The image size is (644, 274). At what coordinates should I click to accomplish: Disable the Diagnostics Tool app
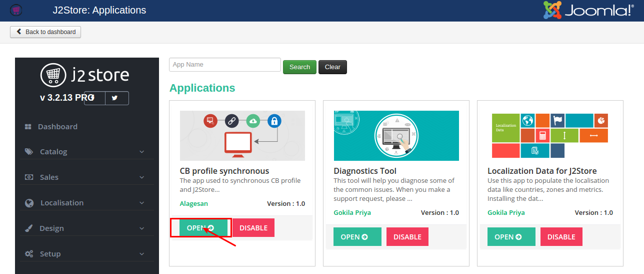point(407,237)
